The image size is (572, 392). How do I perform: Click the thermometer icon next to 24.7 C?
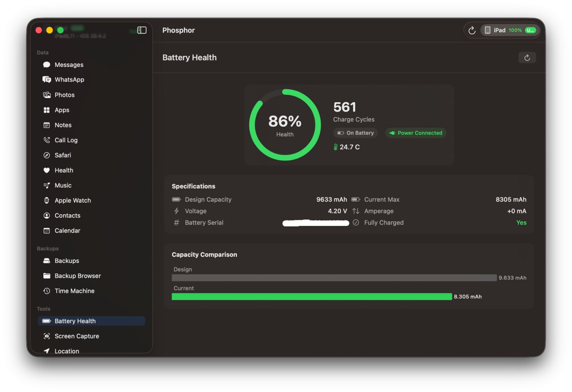[336, 147]
